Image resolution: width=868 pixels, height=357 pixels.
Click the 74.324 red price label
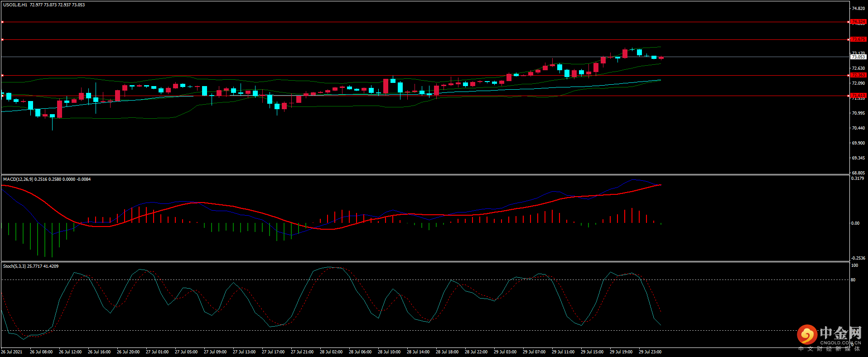coord(858,22)
